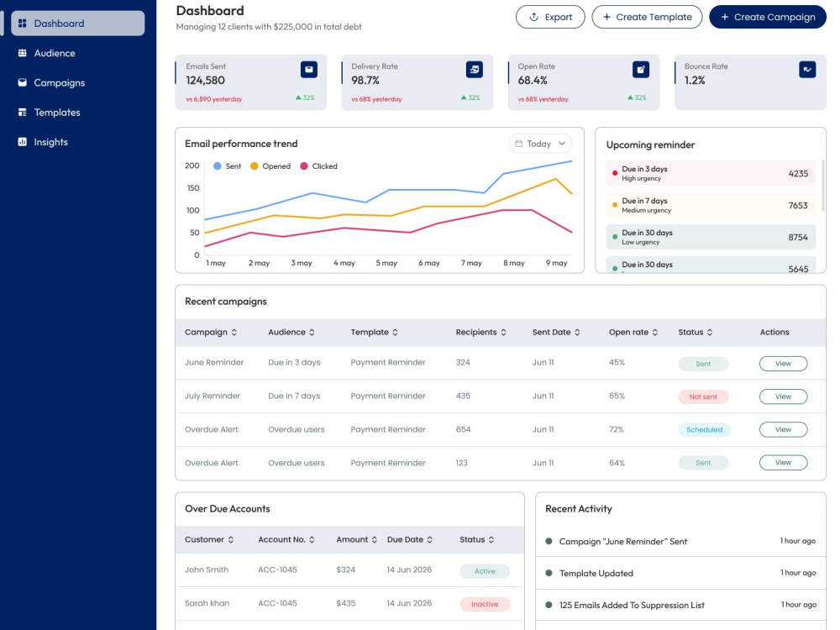
Task: Sort recent campaigns by Open rate
Action: (655, 332)
